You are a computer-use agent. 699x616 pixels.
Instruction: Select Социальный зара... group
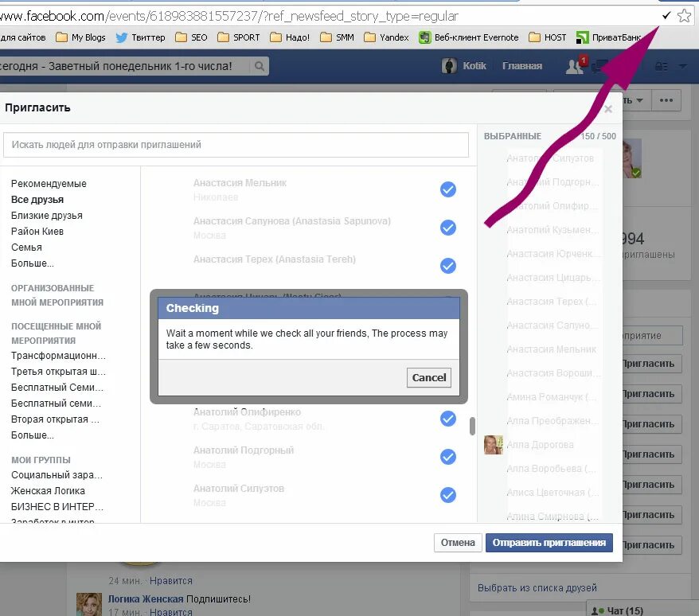(x=57, y=475)
